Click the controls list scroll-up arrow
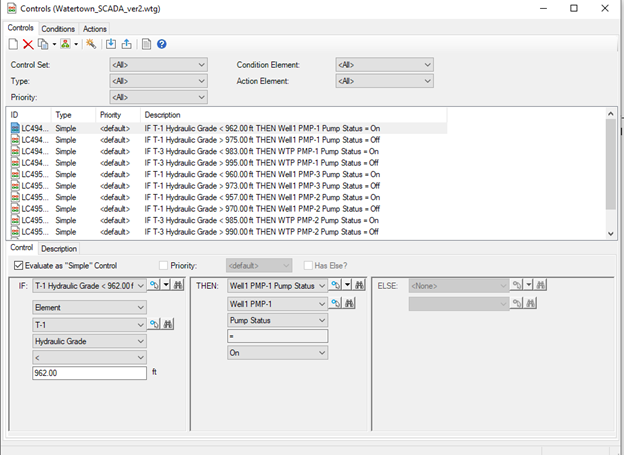Viewport: 624px width, 455px height. (611, 114)
